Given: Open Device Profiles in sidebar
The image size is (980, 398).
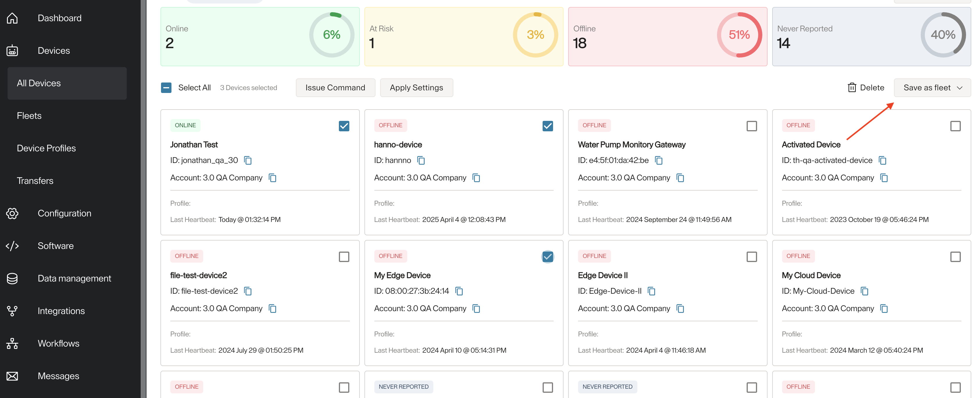Looking at the screenshot, I should (x=47, y=148).
